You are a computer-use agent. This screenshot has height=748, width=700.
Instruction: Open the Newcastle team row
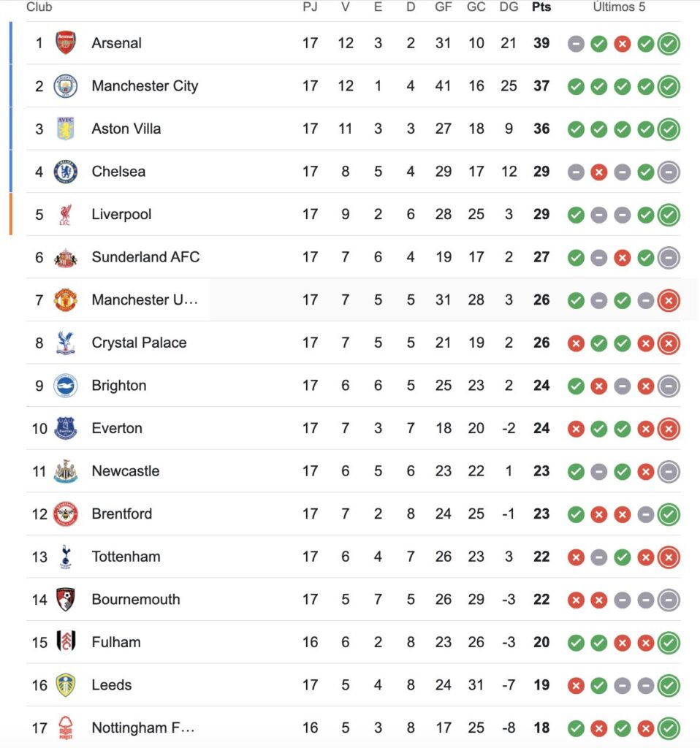pyautogui.click(x=125, y=471)
